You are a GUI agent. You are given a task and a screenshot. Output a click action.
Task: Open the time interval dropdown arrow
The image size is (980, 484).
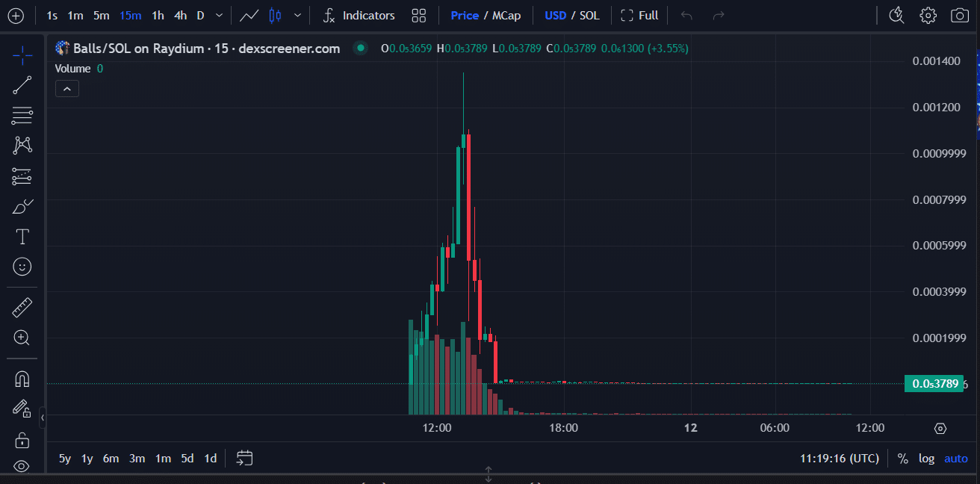pos(218,15)
